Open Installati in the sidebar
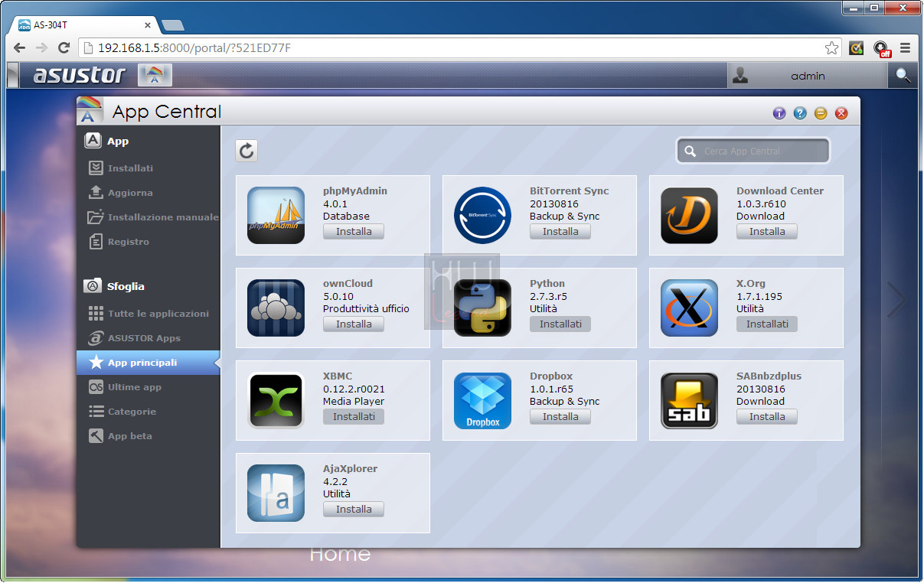924x583 pixels. (x=130, y=168)
